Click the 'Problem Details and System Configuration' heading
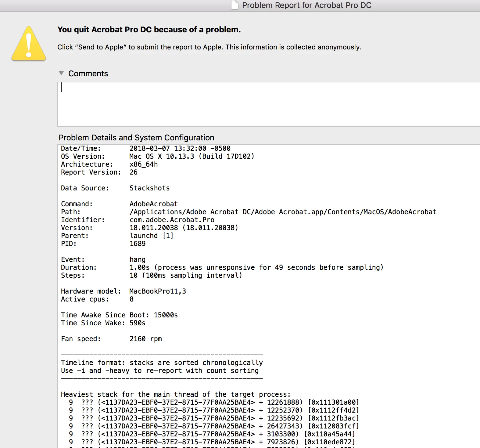Screen dimensions: 480x448 (136, 138)
